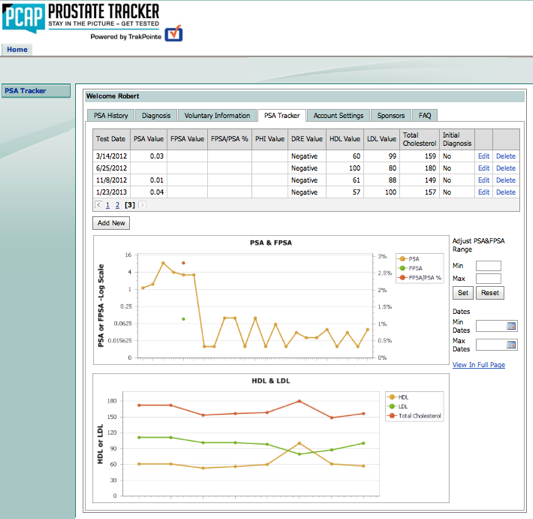The image size is (533, 519).
Task: Open the Home menu item
Action: click(17, 49)
